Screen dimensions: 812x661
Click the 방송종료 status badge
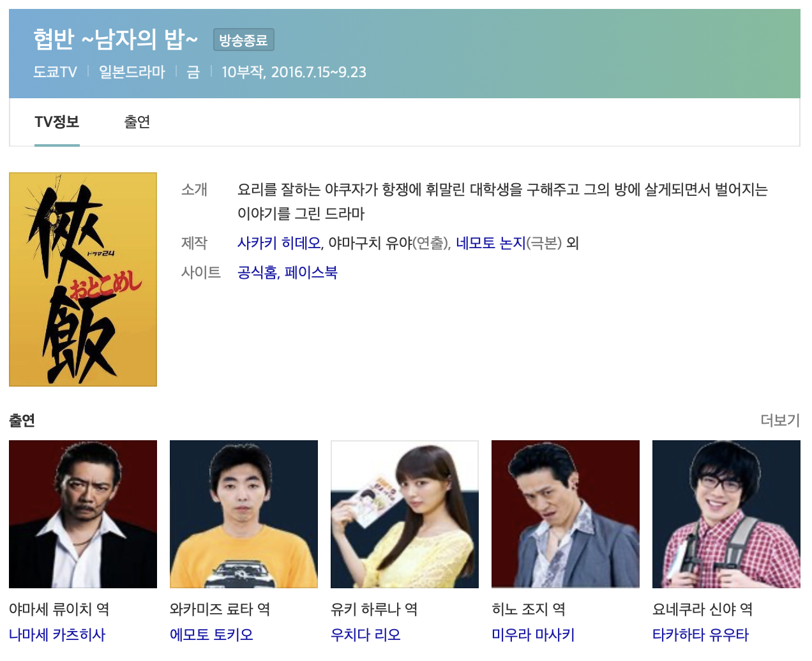243,40
